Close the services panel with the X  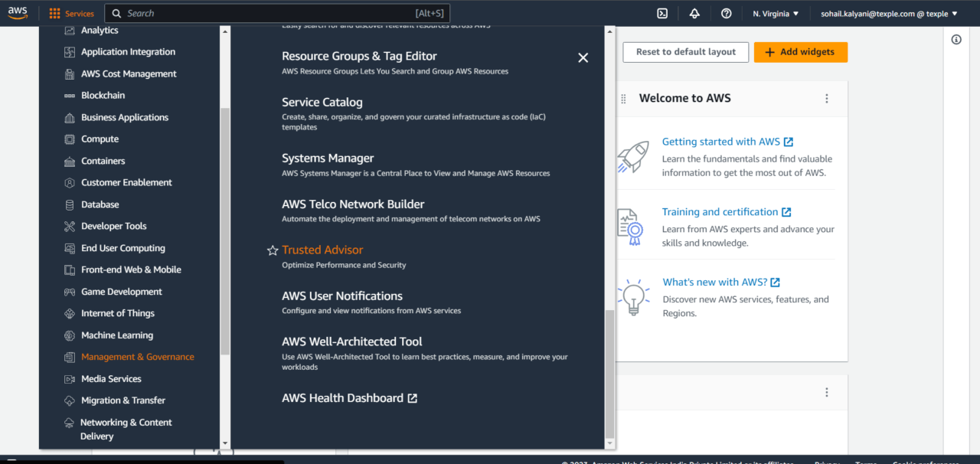[x=583, y=57]
